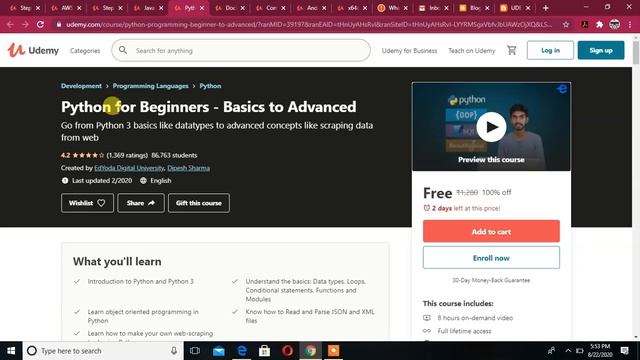This screenshot has width=640, height=360.
Task: Click the '86,763 students' text
Action: tap(174, 155)
